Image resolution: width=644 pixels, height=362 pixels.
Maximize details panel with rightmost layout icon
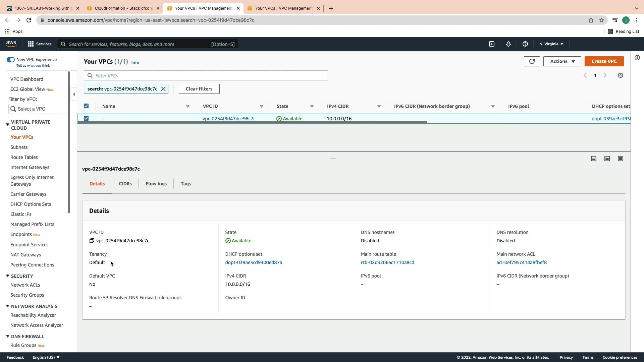click(621, 159)
